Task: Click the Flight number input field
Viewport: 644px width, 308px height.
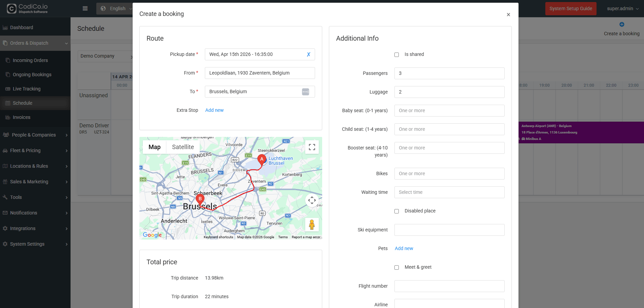Action: (x=449, y=286)
